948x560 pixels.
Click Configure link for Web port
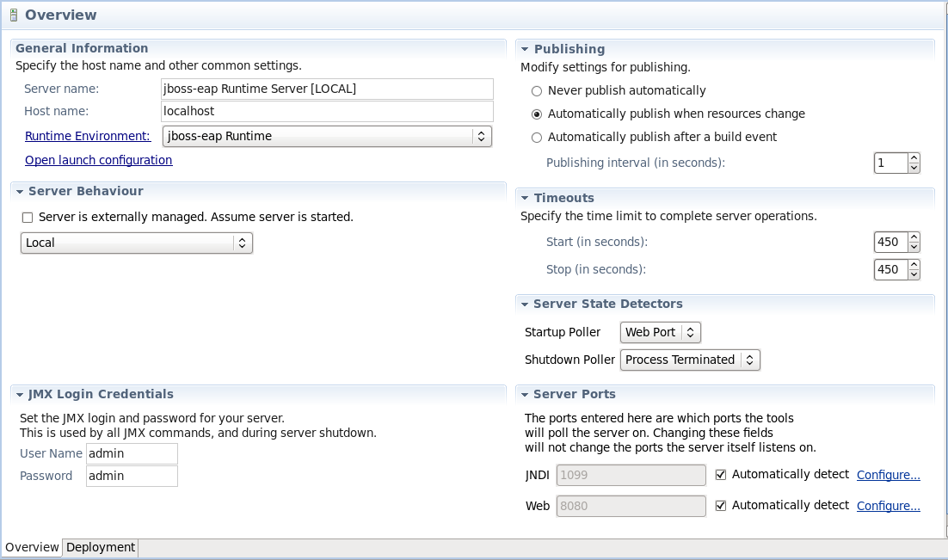[888, 506]
